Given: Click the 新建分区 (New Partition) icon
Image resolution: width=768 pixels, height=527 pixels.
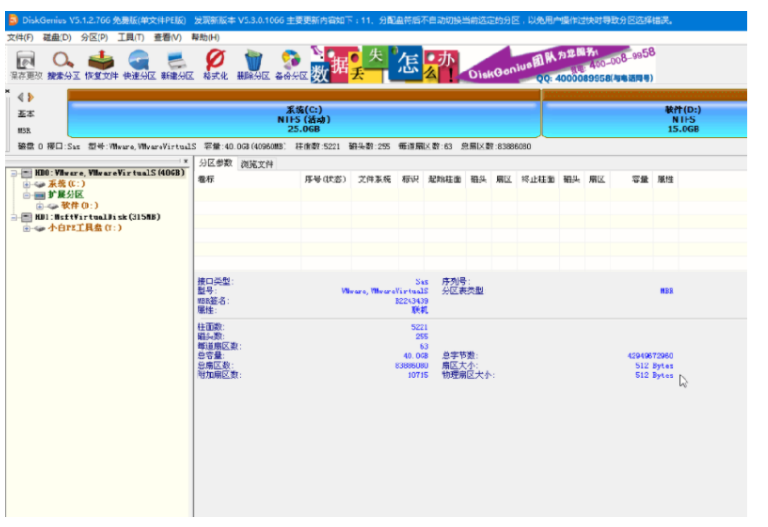Looking at the screenshot, I should [176, 65].
